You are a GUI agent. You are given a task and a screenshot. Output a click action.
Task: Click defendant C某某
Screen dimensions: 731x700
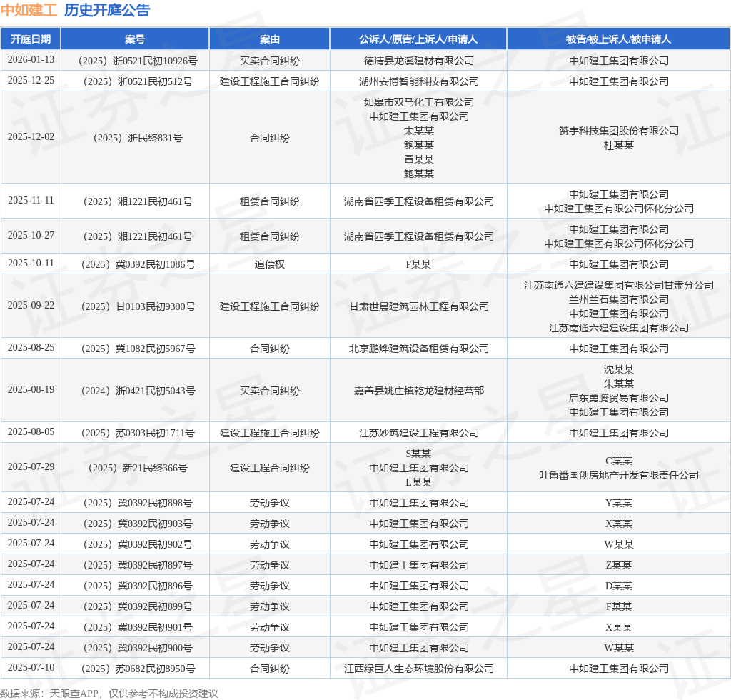coord(619,461)
